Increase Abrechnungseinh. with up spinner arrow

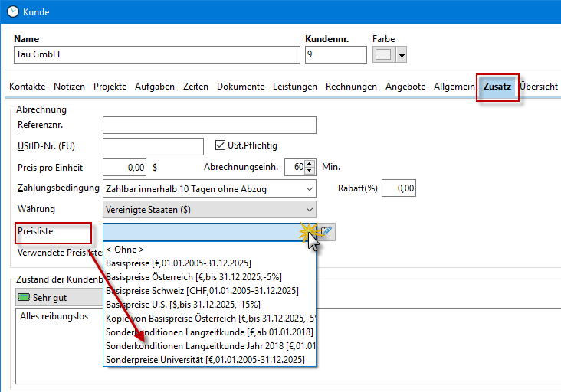point(310,163)
